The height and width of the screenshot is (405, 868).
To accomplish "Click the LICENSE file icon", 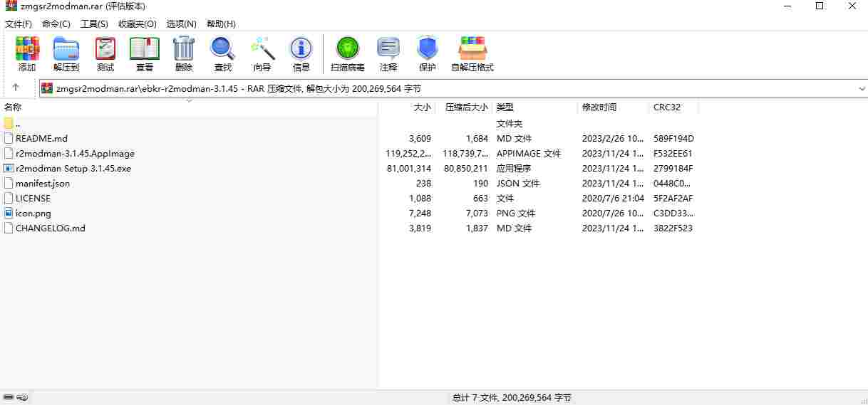I will point(9,198).
